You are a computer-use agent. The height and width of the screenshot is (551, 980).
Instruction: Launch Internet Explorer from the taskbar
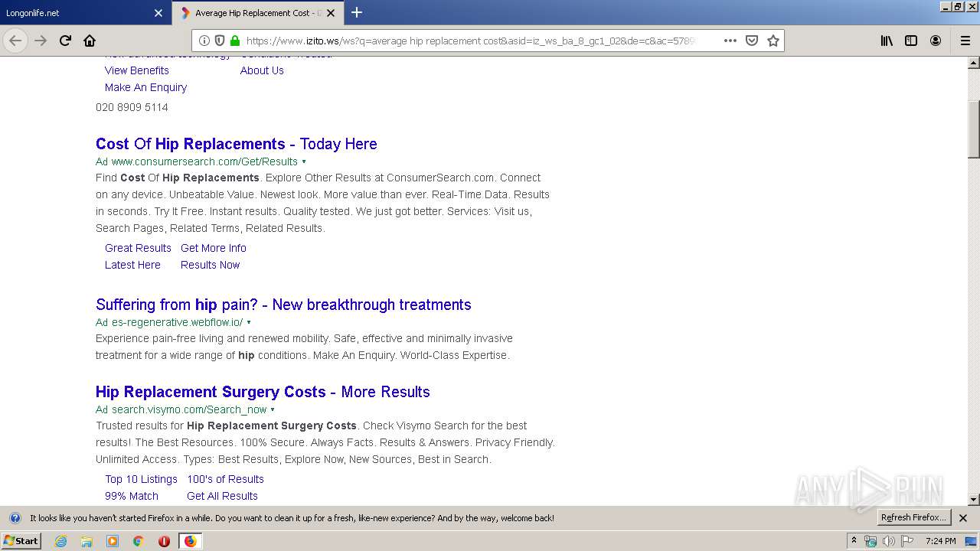point(60,541)
